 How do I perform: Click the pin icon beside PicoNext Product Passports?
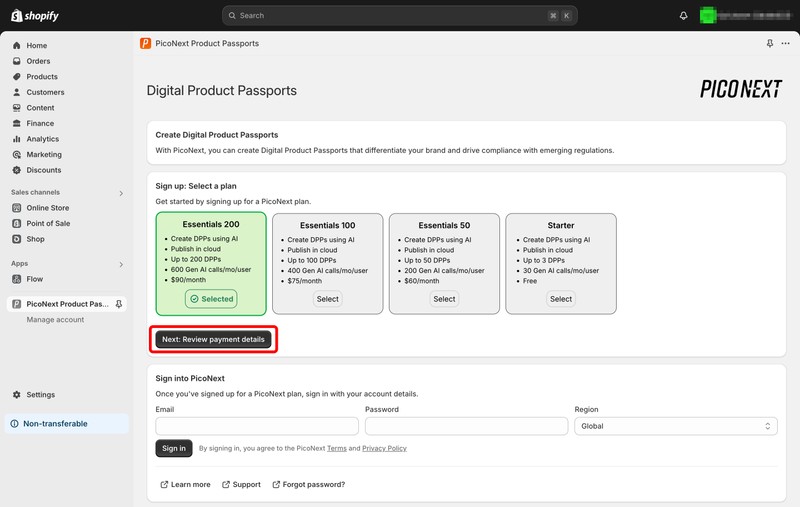pyautogui.click(x=119, y=304)
